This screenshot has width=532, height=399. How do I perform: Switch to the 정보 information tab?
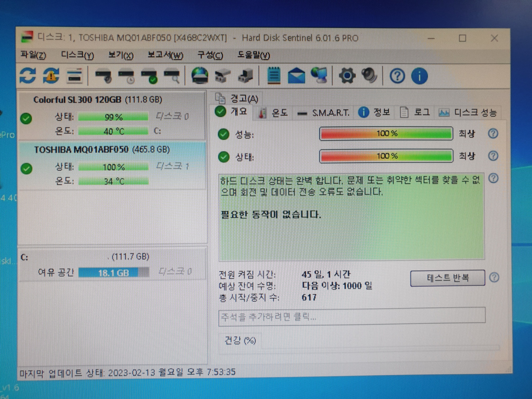point(374,112)
